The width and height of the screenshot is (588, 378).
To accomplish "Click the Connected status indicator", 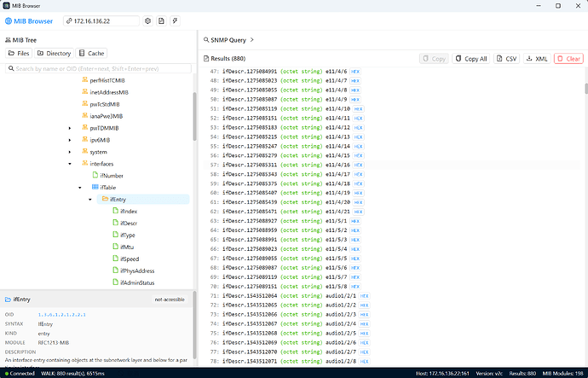I will [20, 373].
